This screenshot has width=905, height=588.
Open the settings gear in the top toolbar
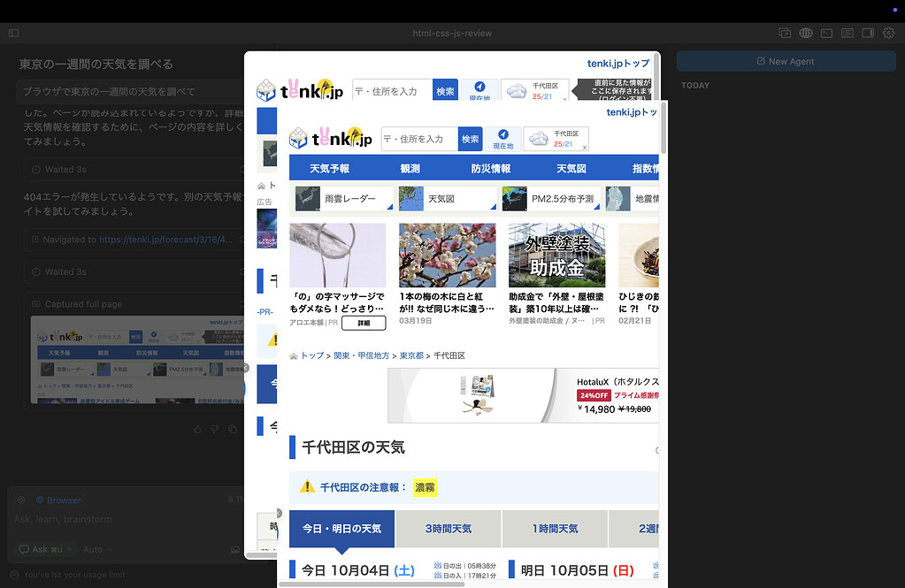(888, 33)
